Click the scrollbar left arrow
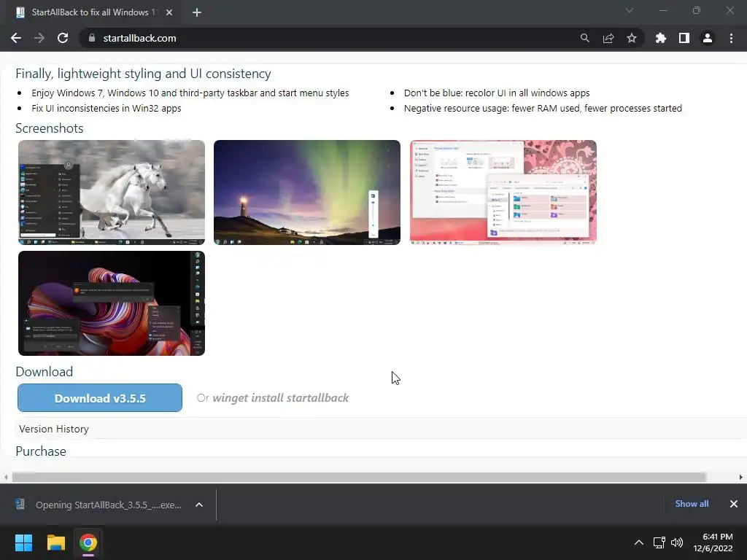Image resolution: width=747 pixels, height=560 pixels. point(6,477)
